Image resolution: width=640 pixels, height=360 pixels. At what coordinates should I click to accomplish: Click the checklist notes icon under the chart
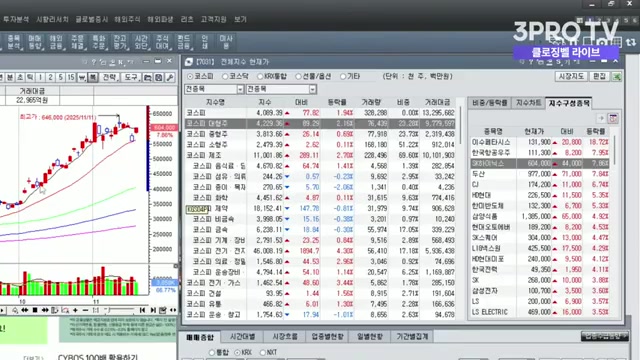pyautogui.click(x=163, y=311)
